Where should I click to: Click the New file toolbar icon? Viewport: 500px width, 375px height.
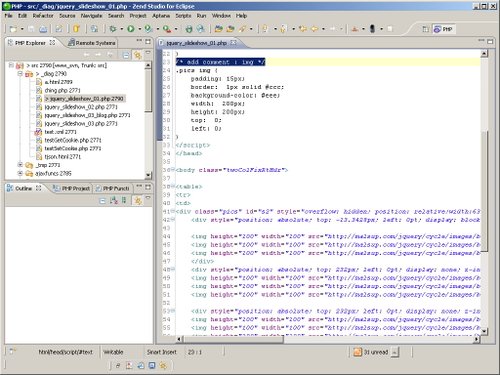tap(13, 29)
